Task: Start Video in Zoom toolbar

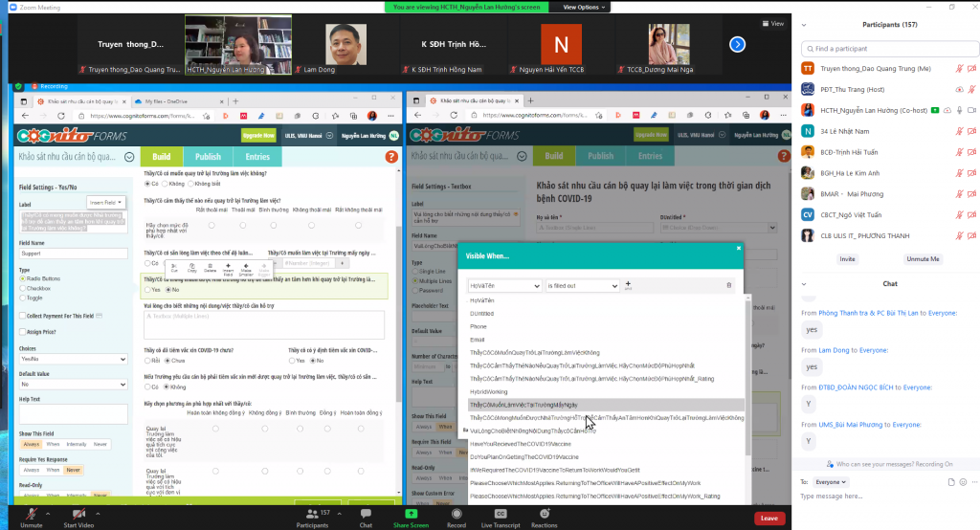Action: coord(78,517)
